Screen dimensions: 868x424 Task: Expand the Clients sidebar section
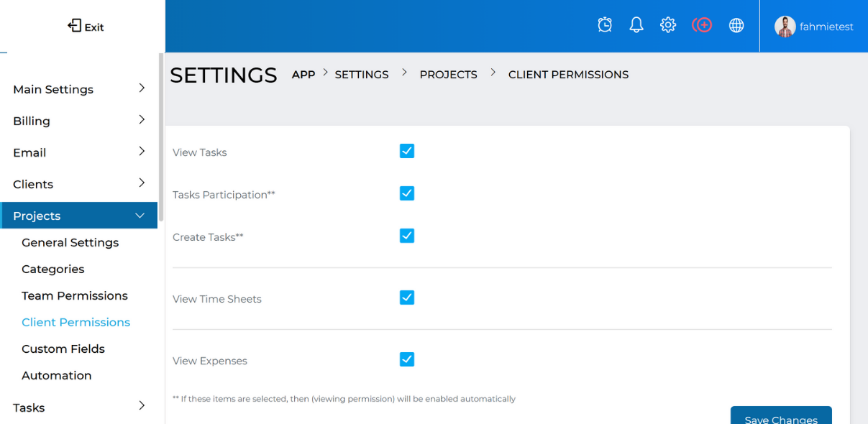click(x=79, y=184)
